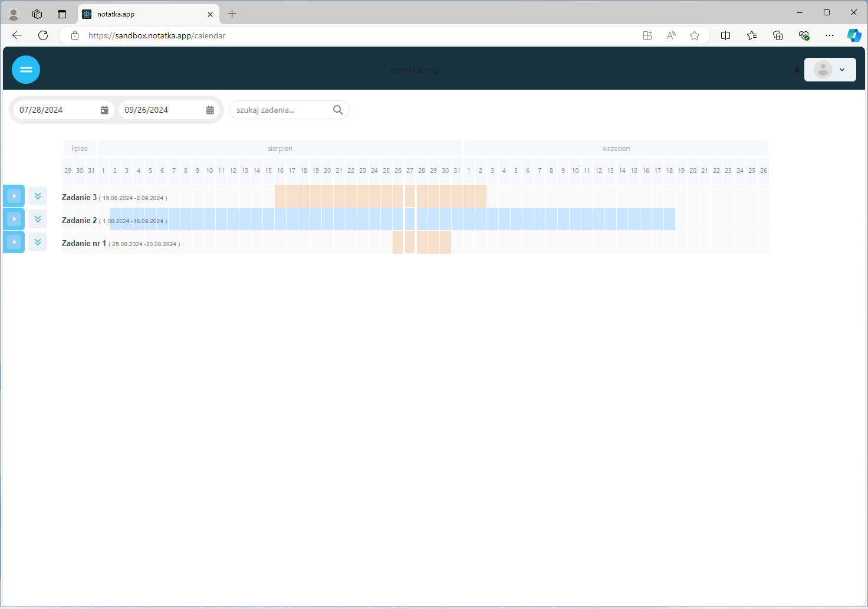Expand Zadanie 2 with double chevron

pyautogui.click(x=38, y=219)
